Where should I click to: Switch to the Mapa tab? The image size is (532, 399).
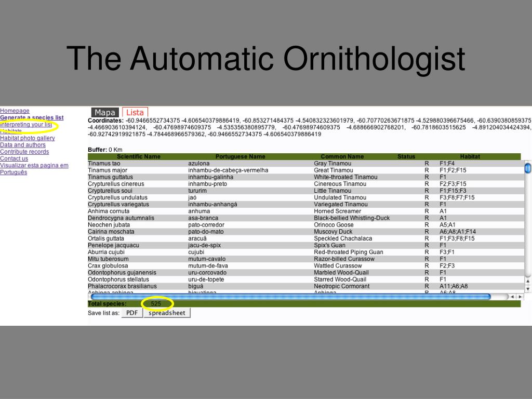[x=105, y=112]
